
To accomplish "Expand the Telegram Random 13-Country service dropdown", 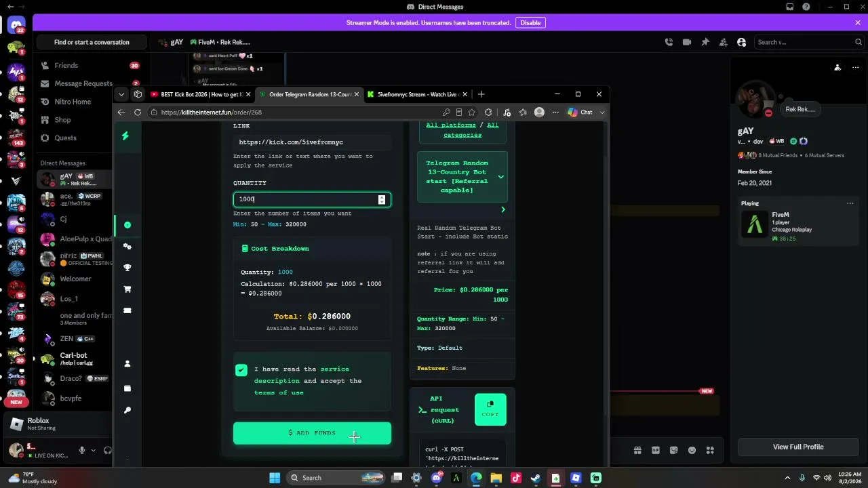I will [x=462, y=177].
